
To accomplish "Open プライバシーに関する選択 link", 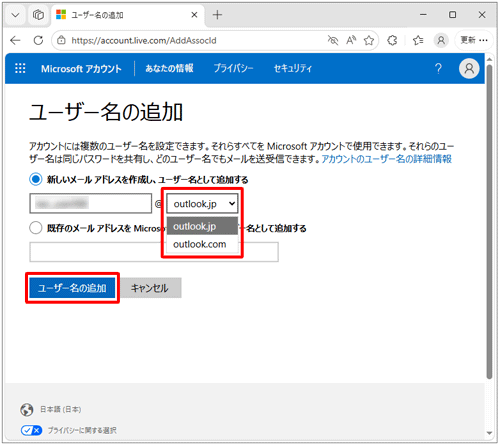I will tap(82, 430).
